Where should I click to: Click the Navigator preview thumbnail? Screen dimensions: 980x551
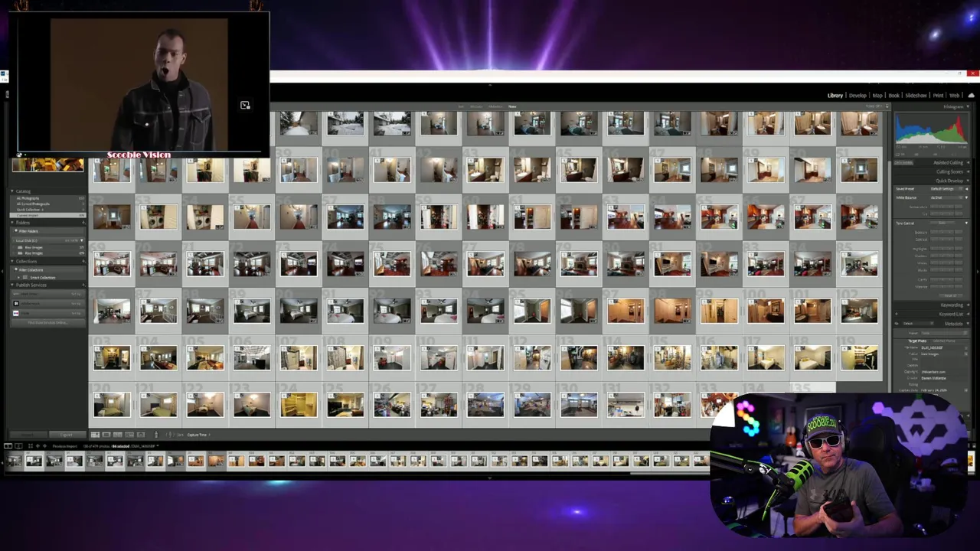click(x=47, y=164)
